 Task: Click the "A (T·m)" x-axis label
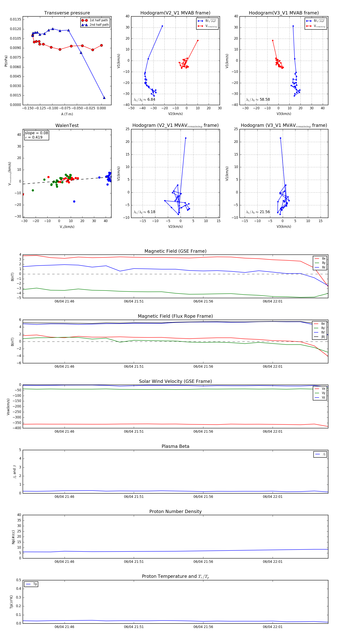pos(67,114)
